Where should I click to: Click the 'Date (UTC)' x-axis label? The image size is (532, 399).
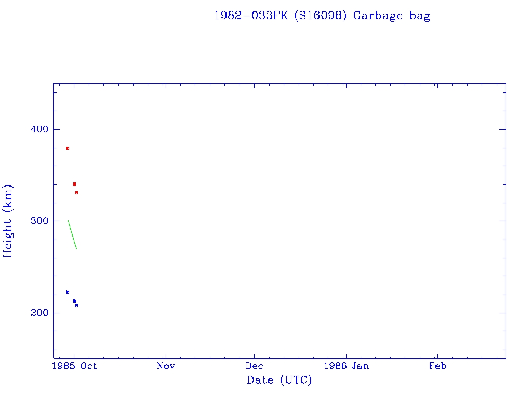pyautogui.click(x=280, y=380)
